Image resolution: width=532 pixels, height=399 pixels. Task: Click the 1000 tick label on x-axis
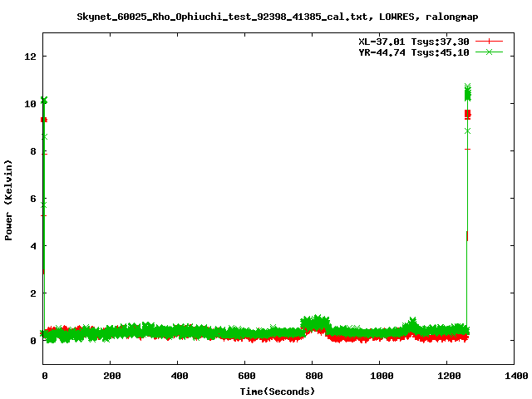[x=380, y=376]
